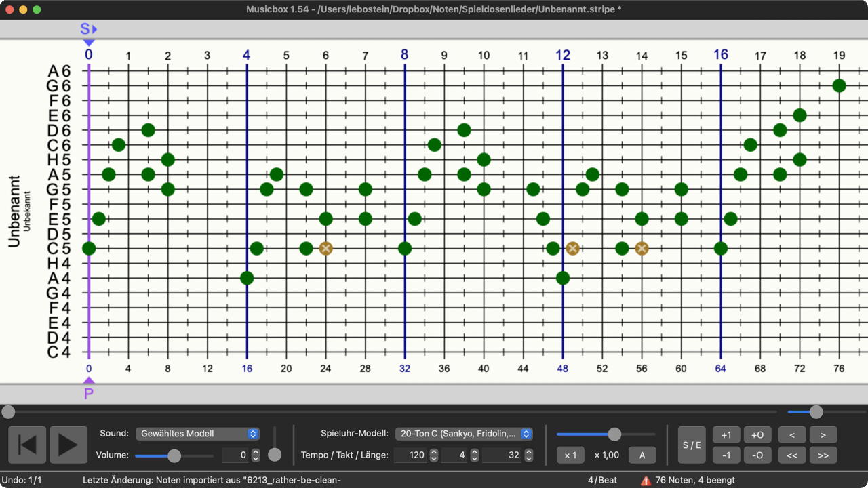868x488 pixels.
Task: Adjust the Volume slider
Action: (174, 455)
